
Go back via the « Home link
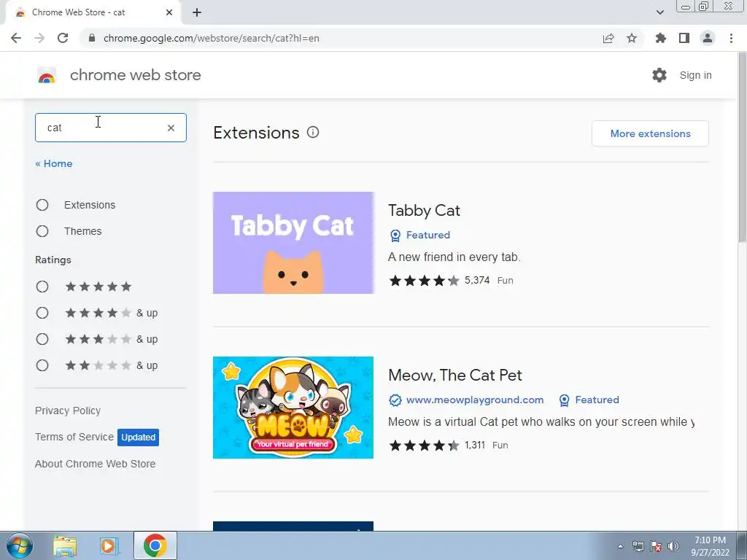click(54, 163)
